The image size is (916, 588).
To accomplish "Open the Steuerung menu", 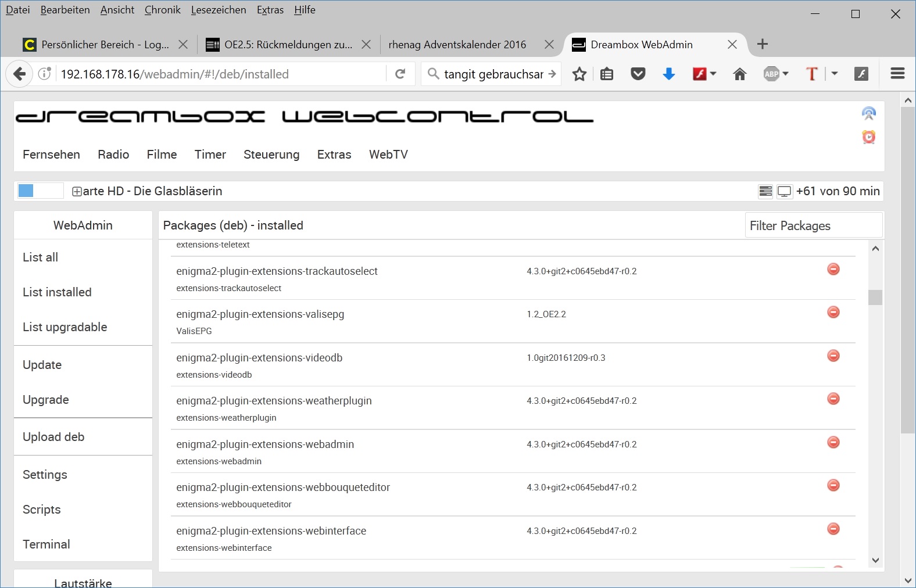I will coord(271,155).
